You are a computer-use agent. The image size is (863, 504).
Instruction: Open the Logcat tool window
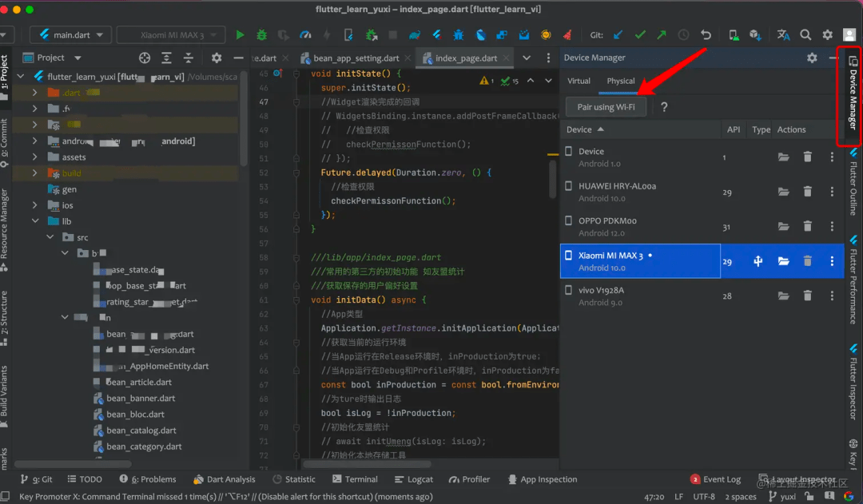pos(414,479)
